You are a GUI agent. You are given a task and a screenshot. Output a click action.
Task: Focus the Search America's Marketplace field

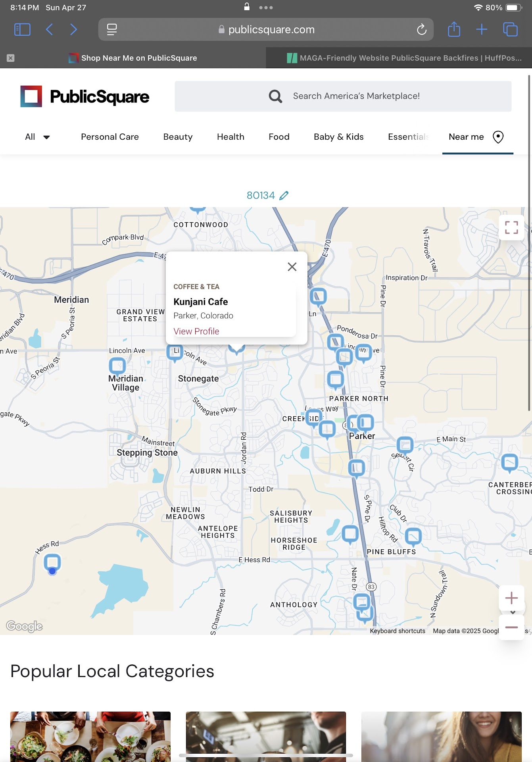pyautogui.click(x=356, y=96)
